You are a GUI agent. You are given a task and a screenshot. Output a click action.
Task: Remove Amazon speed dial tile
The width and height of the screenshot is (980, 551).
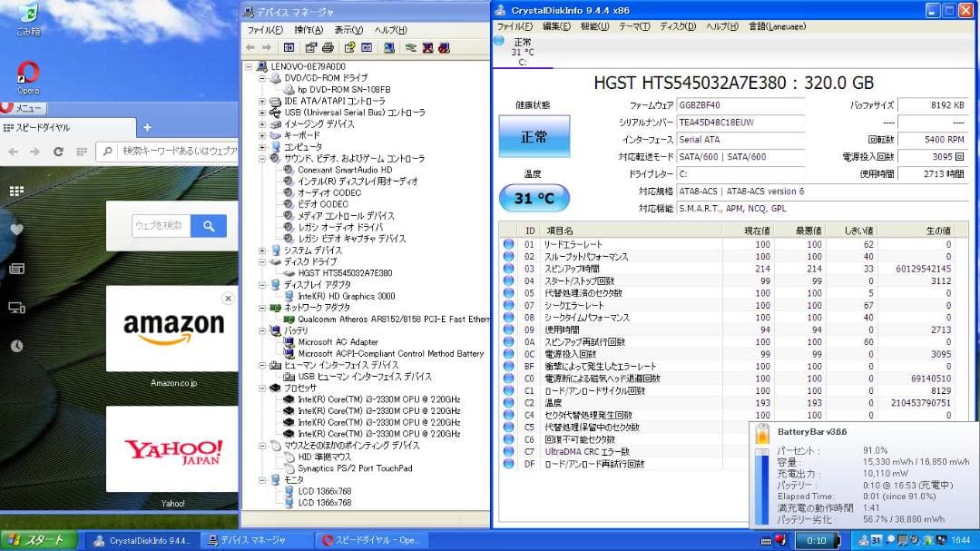pyautogui.click(x=228, y=299)
